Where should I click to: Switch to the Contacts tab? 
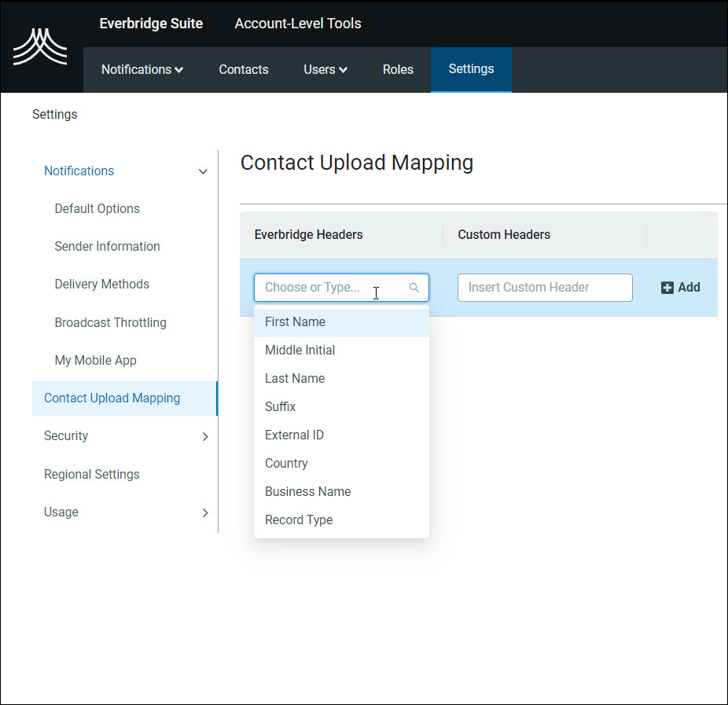(244, 70)
